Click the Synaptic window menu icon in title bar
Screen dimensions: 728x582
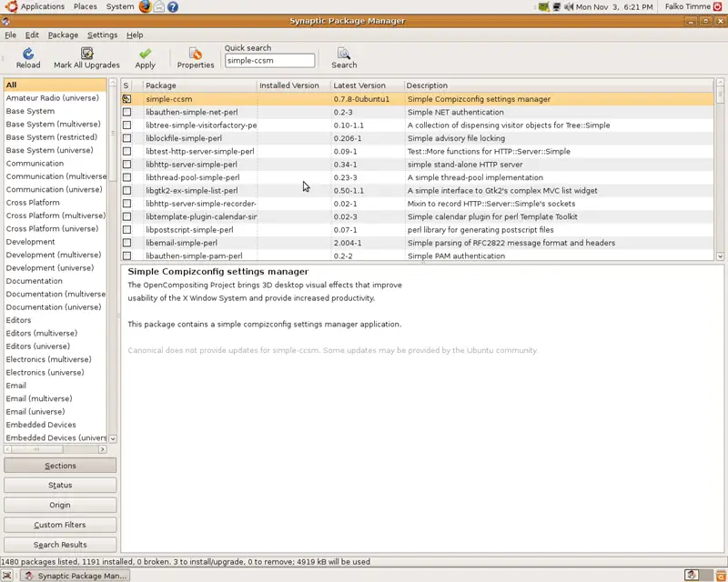(6, 21)
